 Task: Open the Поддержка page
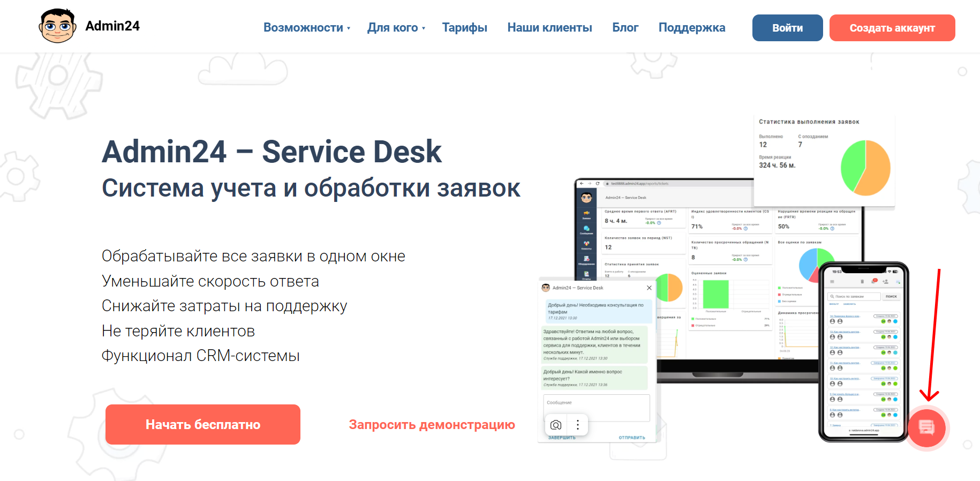click(692, 28)
